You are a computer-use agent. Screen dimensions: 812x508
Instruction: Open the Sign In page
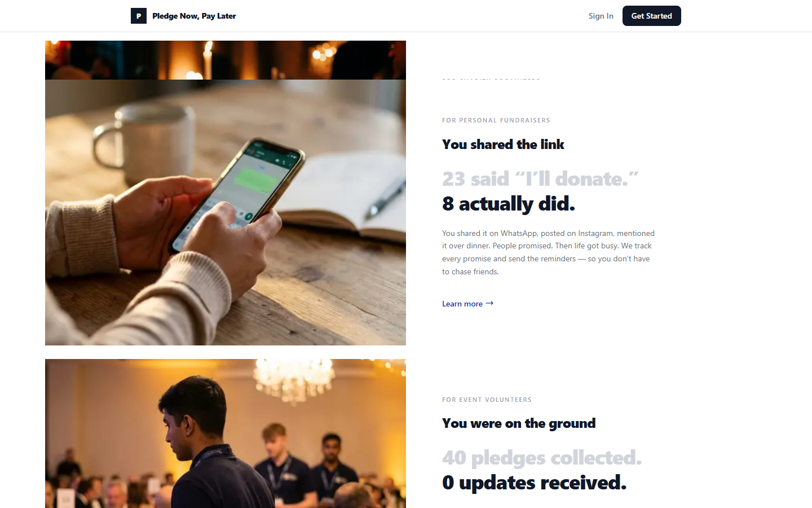(x=601, y=16)
